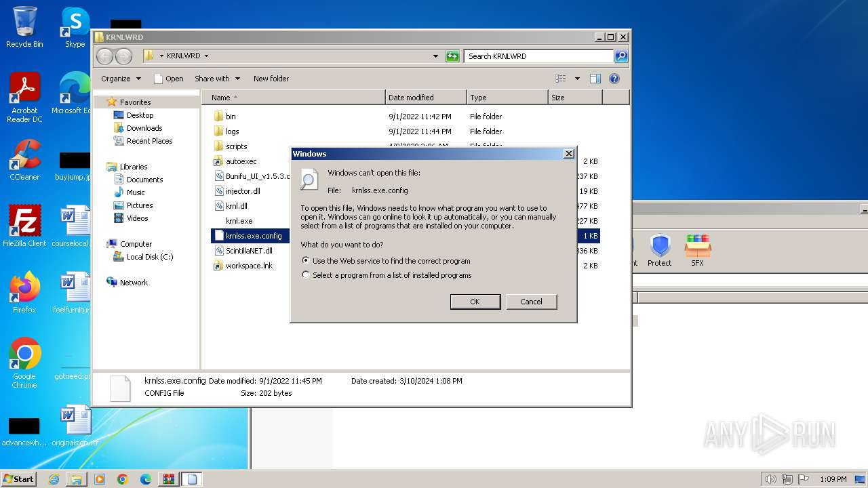The height and width of the screenshot is (488, 868).
Task: Click the search magnifier button
Action: point(621,56)
